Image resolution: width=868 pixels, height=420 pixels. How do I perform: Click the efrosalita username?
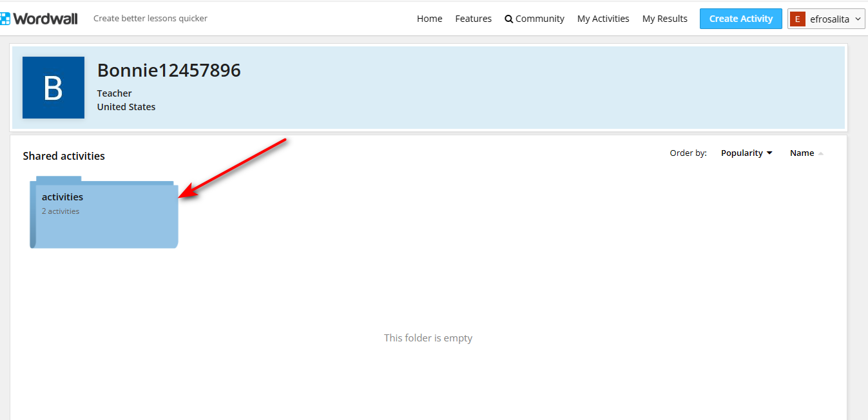click(830, 19)
